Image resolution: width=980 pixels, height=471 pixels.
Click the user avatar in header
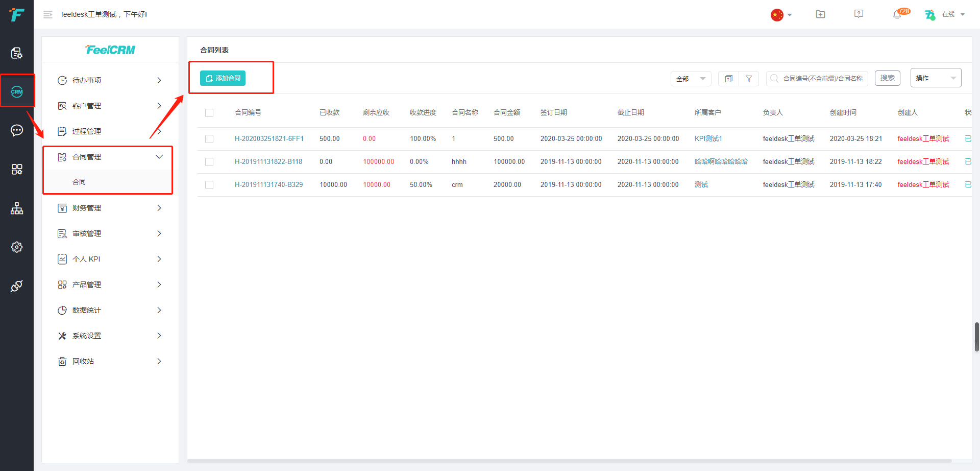(930, 15)
